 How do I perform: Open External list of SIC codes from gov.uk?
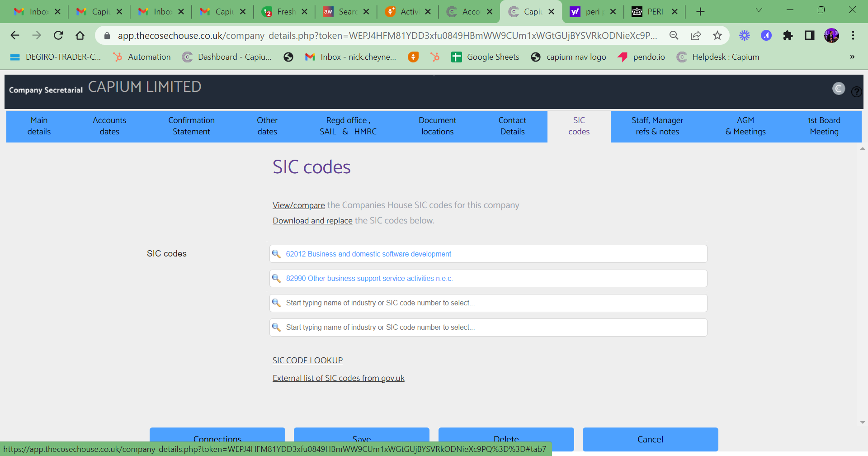click(339, 378)
